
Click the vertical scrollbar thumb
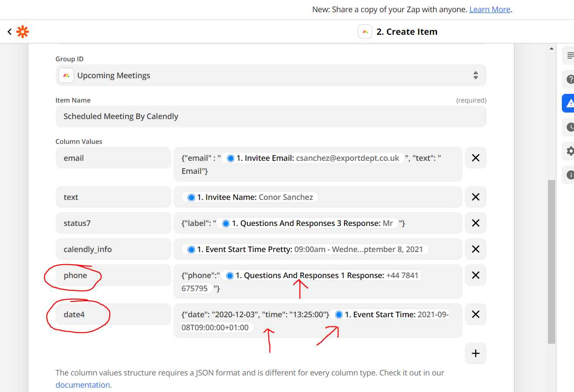coord(551,262)
